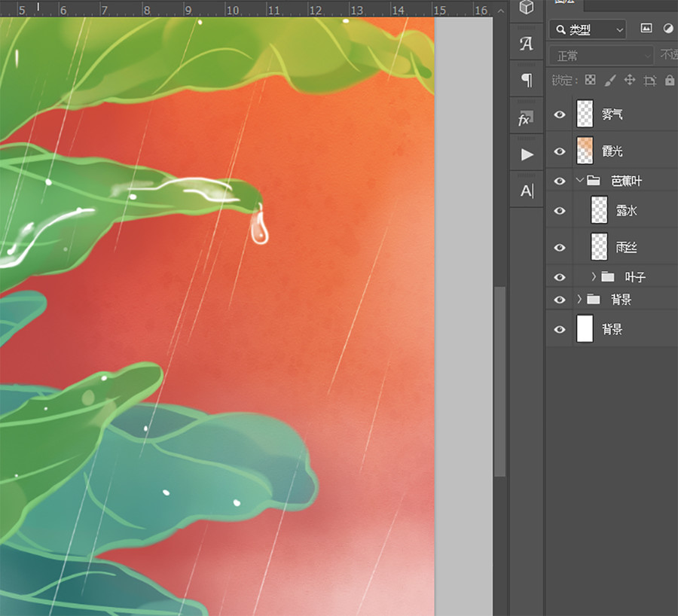This screenshot has width=678, height=616.
Task: Expand the 叶子 group
Action: (x=594, y=276)
